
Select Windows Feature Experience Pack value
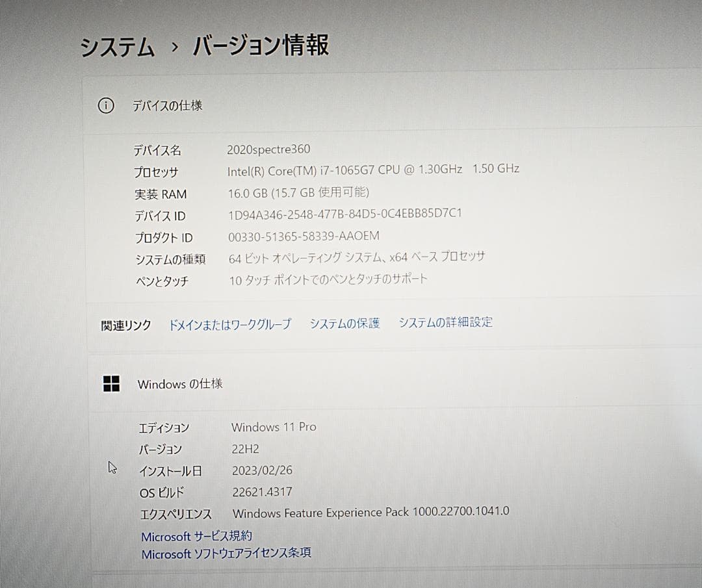(370, 513)
